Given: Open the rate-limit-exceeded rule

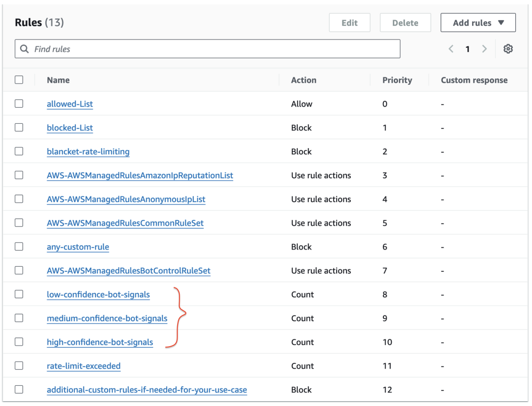Looking at the screenshot, I should click(84, 365).
